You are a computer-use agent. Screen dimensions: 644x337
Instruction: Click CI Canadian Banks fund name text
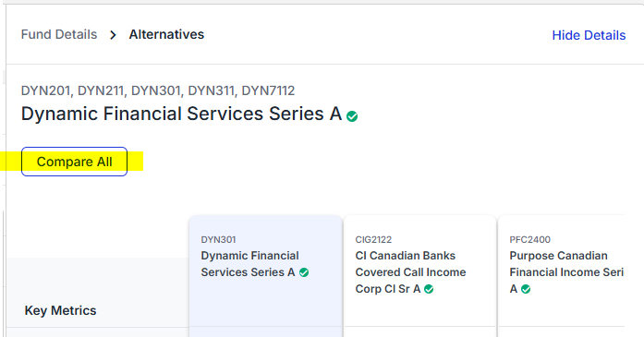click(x=410, y=272)
